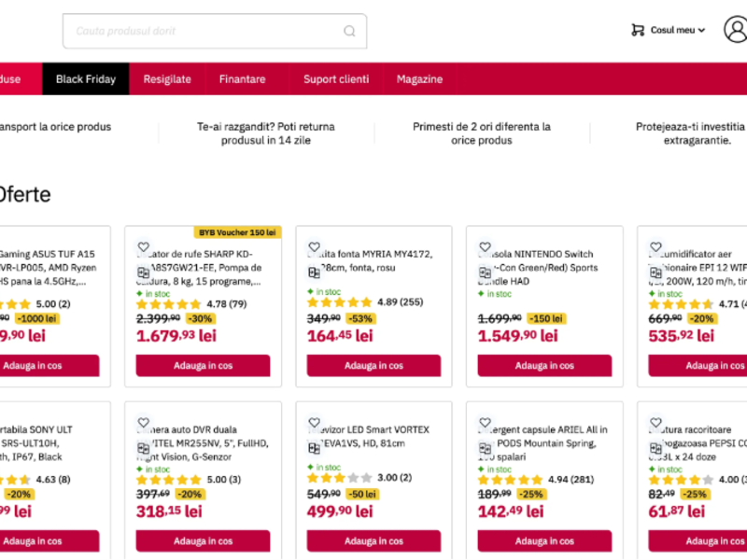Open Suport clienti in navigation bar
Screen dimensions: 747x560
click(x=336, y=79)
